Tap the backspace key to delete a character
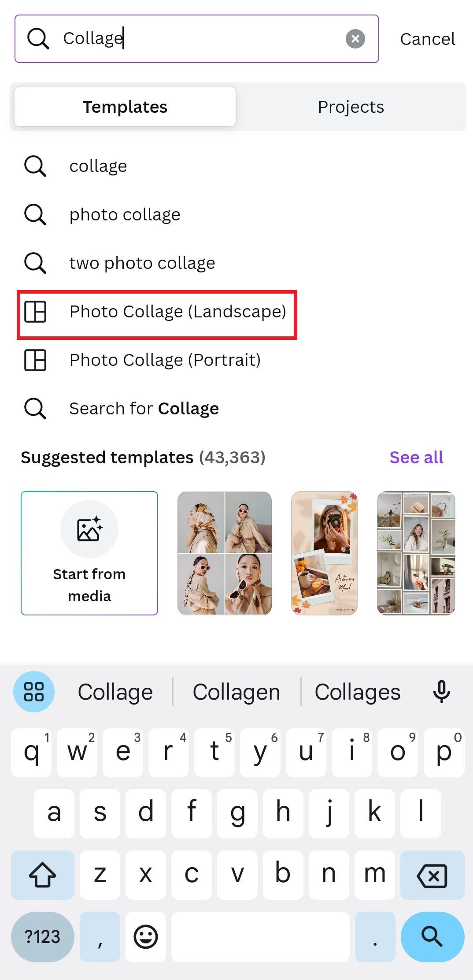The height and width of the screenshot is (980, 473). pos(432,875)
